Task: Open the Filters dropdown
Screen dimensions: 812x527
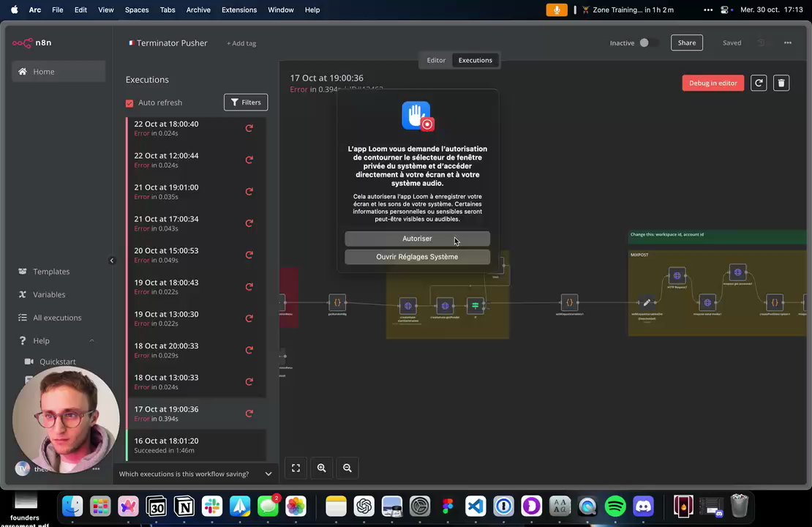Action: click(x=246, y=102)
